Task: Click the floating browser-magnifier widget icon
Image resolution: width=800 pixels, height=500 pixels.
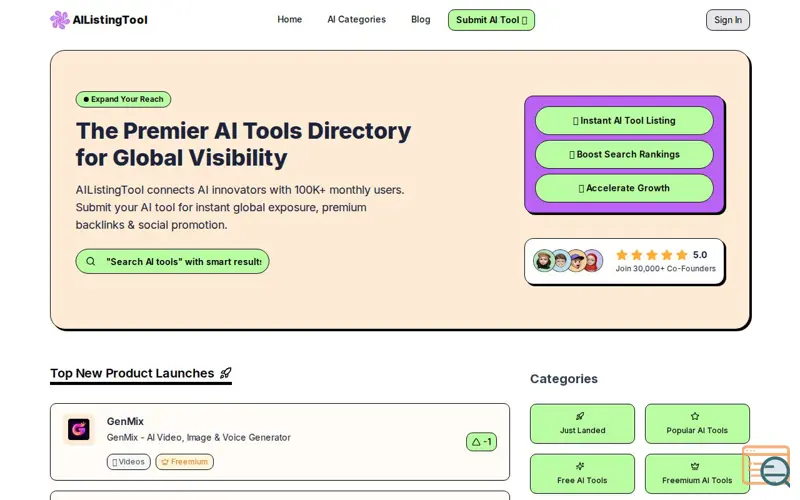Action: click(x=767, y=465)
